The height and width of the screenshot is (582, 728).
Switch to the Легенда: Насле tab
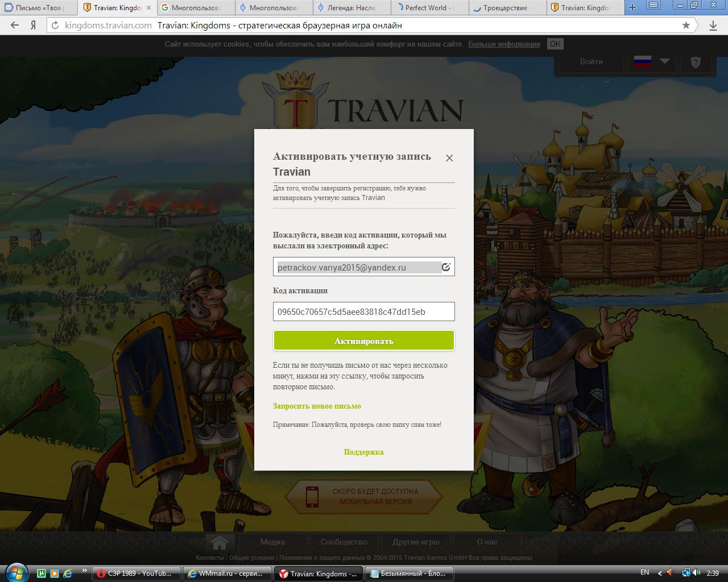point(351,7)
